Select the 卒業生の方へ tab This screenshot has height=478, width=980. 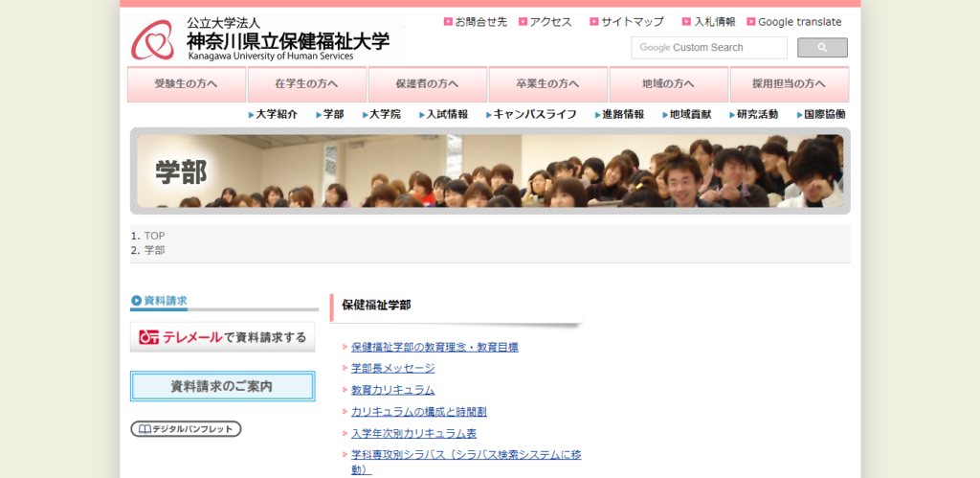(548, 84)
